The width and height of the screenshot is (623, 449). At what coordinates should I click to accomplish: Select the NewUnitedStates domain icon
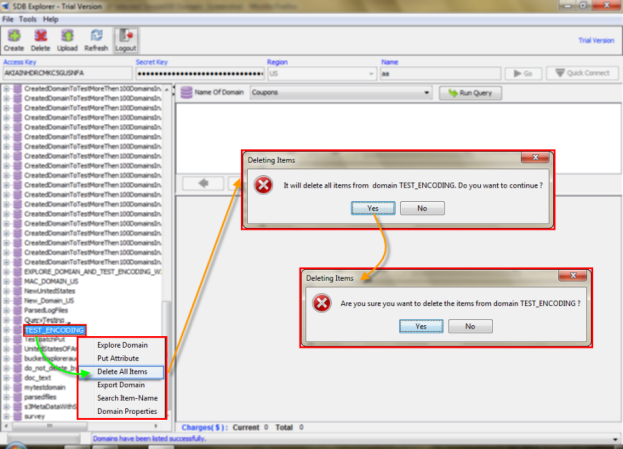[17, 291]
